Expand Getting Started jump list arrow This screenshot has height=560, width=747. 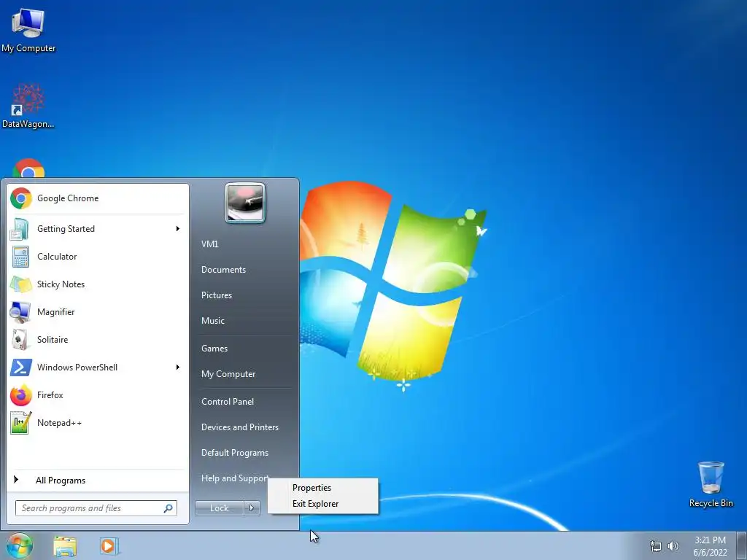(178, 229)
